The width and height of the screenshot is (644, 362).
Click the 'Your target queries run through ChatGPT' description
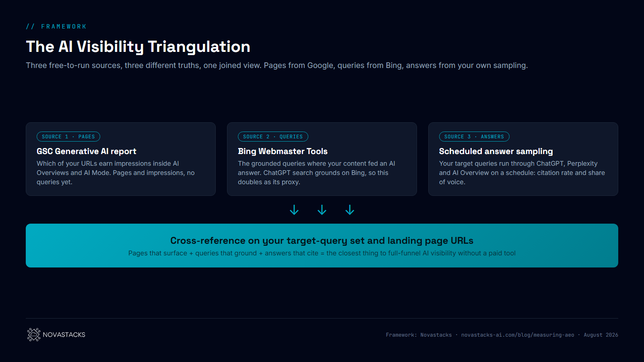point(522,173)
